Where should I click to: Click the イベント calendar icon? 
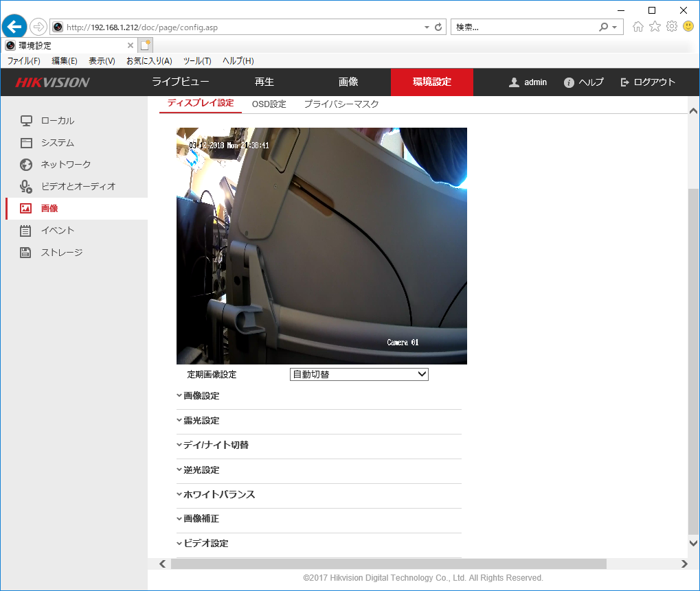click(25, 231)
